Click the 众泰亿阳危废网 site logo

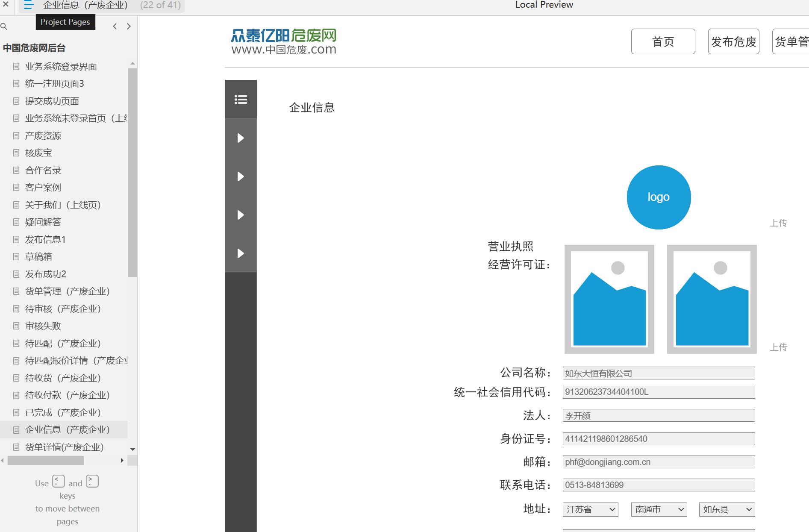[x=284, y=41]
